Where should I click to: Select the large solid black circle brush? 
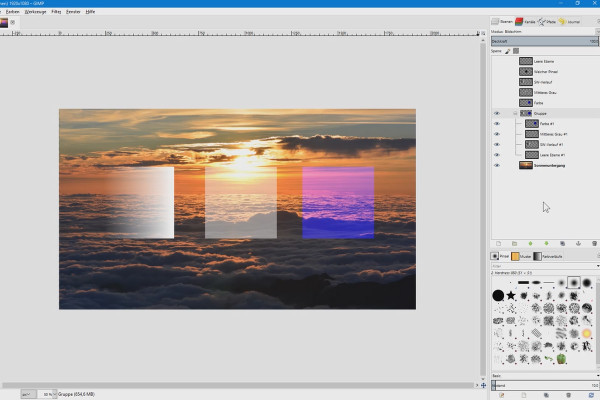point(498,296)
